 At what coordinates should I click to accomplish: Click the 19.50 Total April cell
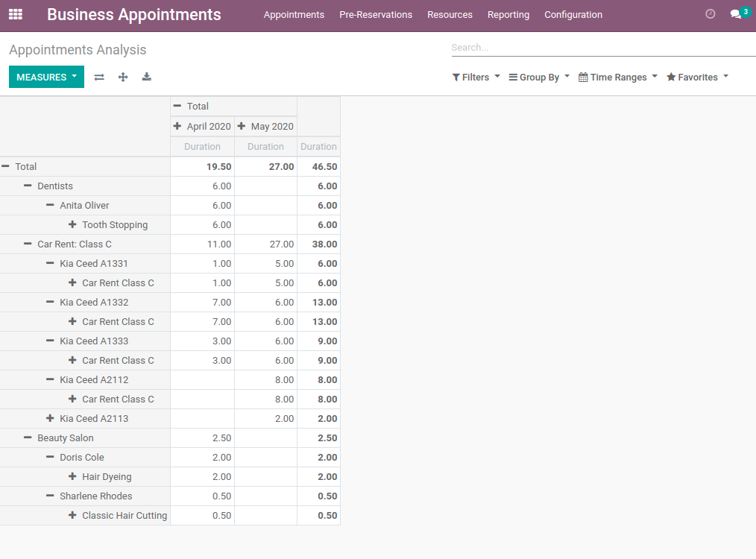pos(203,167)
